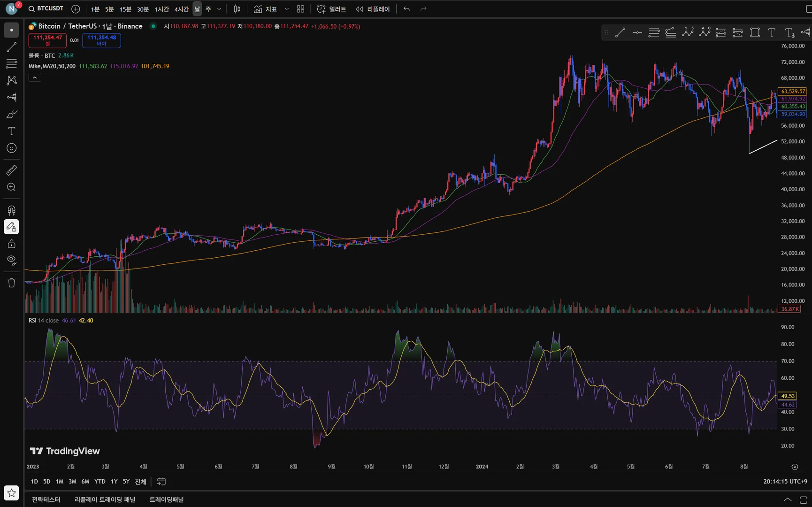
Task: Select the text tool in left sidebar
Action: [x=11, y=131]
